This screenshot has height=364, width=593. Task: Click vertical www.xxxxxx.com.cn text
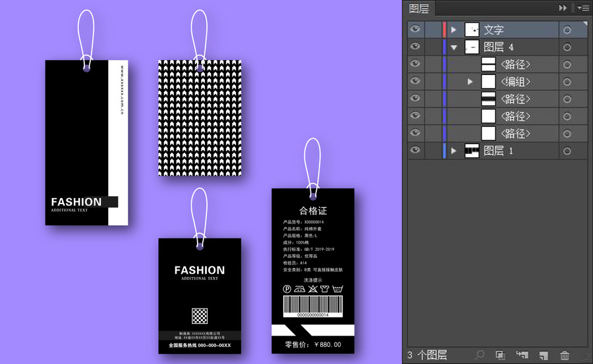pos(122,90)
